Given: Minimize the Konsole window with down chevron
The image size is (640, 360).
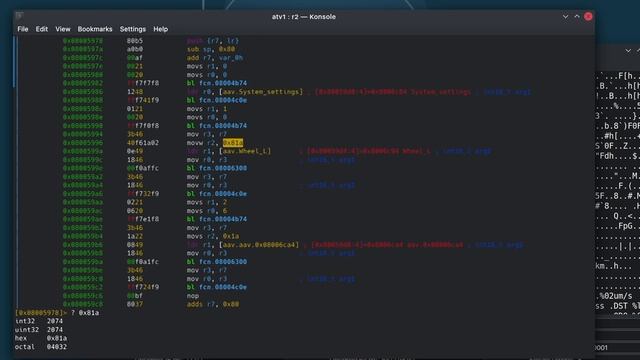Looking at the screenshot, I should pos(565,16).
